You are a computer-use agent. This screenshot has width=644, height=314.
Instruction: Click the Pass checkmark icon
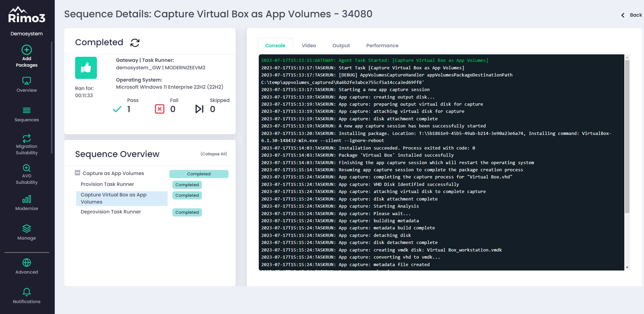117,109
